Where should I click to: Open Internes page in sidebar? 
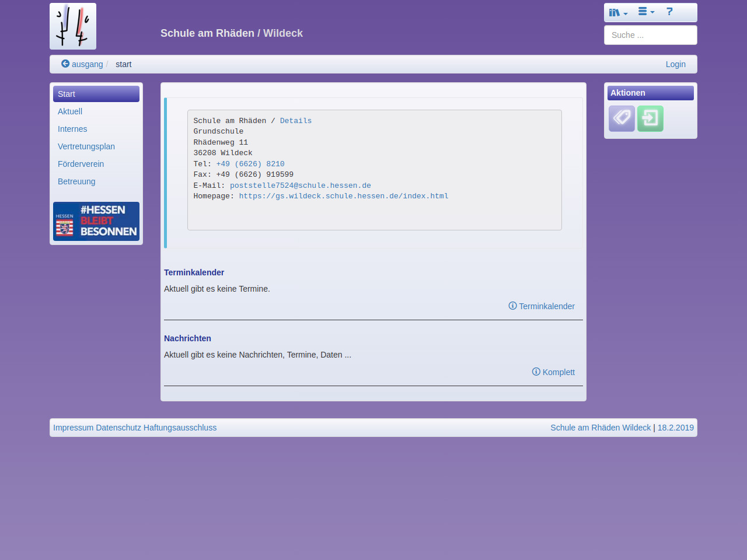[x=72, y=129]
